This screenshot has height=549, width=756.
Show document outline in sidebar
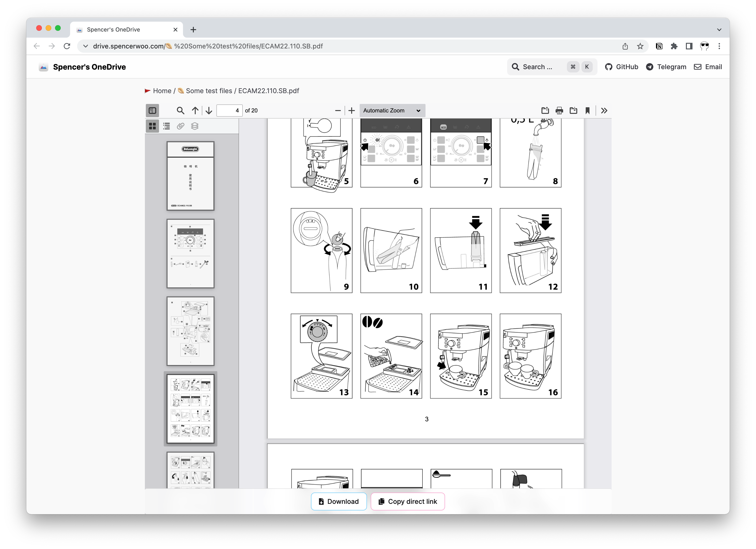tap(166, 126)
